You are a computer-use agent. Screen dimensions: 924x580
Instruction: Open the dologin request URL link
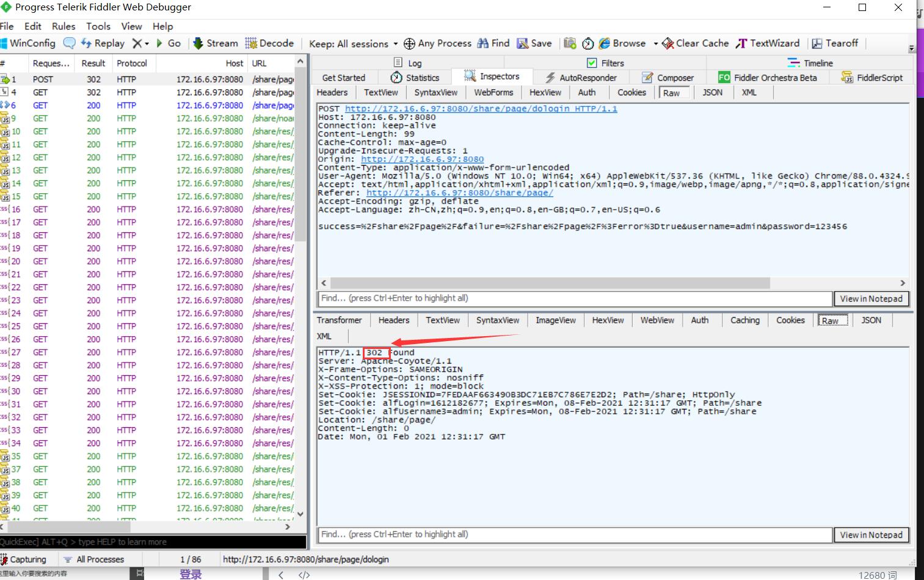pos(481,109)
